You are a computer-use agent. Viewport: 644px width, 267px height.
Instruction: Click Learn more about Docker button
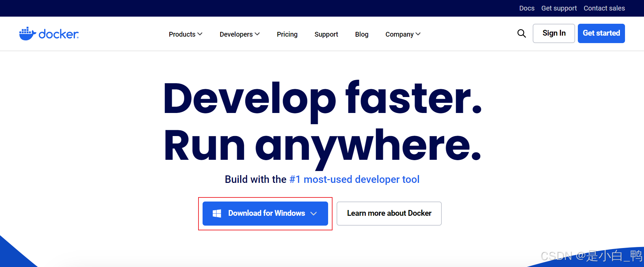(389, 213)
